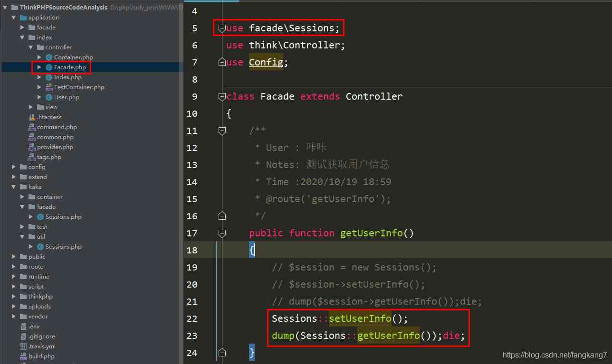612x364 pixels.
Task: Expand the config folder arrow
Action: tap(14, 167)
